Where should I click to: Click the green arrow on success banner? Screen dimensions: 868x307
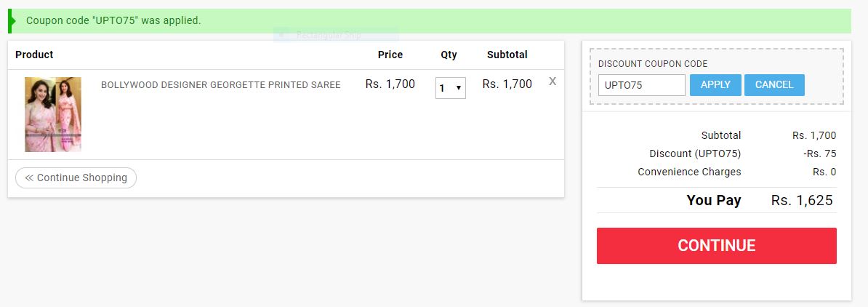pos(11,20)
